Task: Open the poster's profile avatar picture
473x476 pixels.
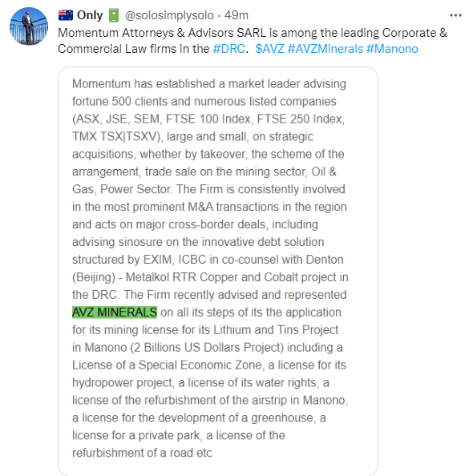Action: 29,26
